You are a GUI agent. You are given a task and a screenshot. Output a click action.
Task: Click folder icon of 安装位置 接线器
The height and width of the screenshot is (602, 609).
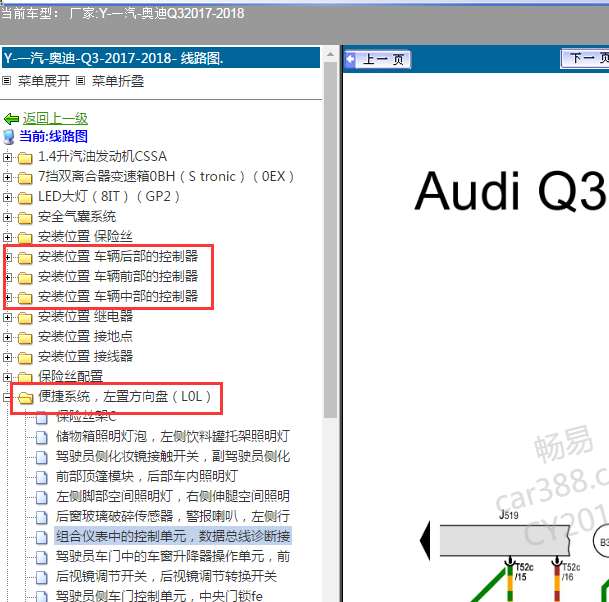25,358
